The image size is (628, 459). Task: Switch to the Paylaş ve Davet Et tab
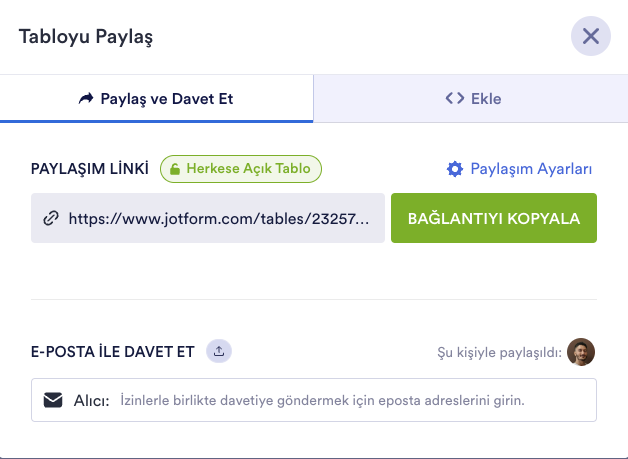click(156, 99)
